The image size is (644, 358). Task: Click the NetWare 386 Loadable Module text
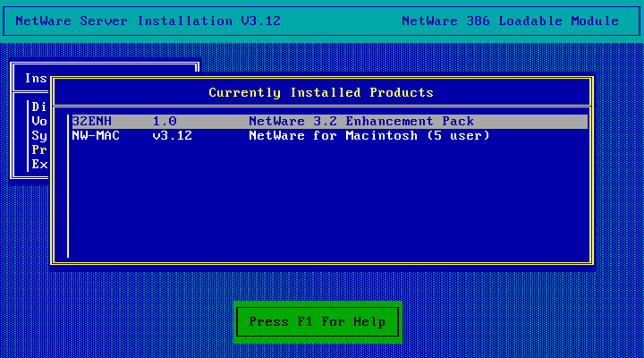510,21
